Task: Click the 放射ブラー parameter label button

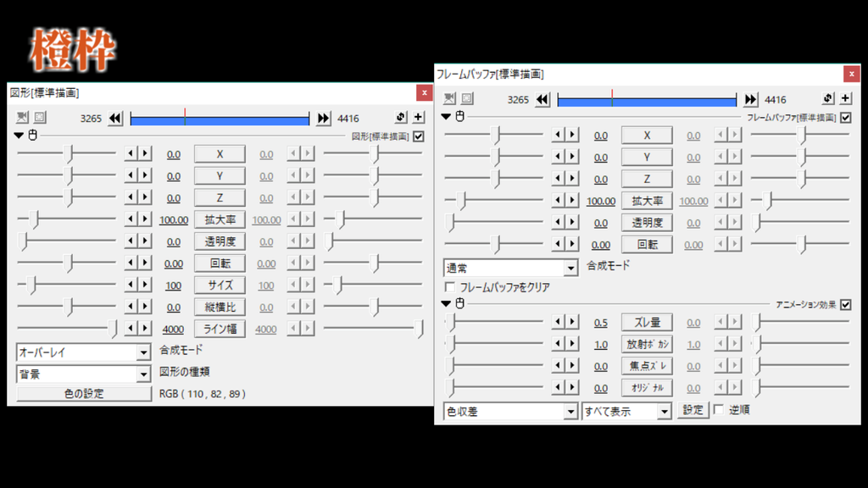Action: [646, 343]
